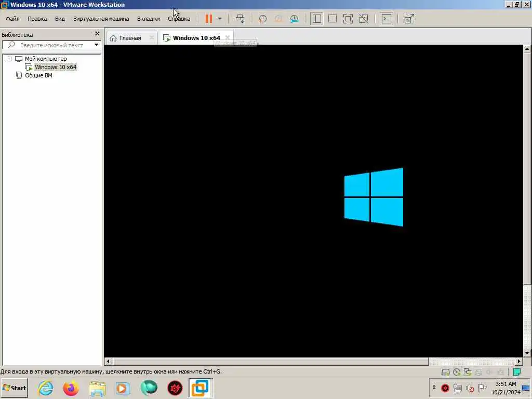The width and height of the screenshot is (532, 399).
Task: Click the hard disk device status icon
Action: [445, 372]
